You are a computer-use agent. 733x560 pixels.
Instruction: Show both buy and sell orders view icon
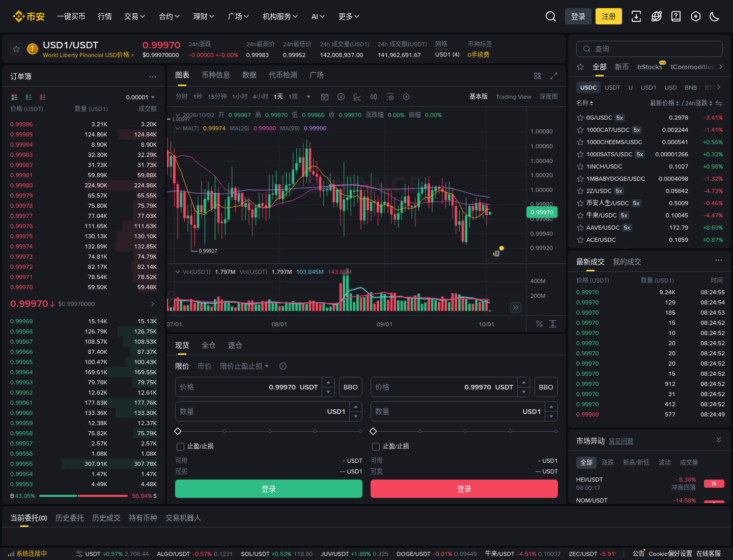[14, 97]
